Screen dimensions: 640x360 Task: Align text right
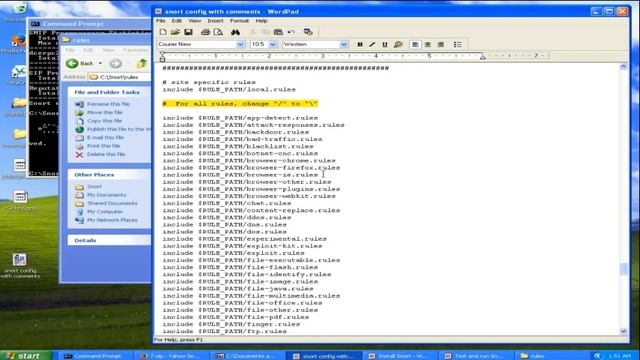point(441,44)
